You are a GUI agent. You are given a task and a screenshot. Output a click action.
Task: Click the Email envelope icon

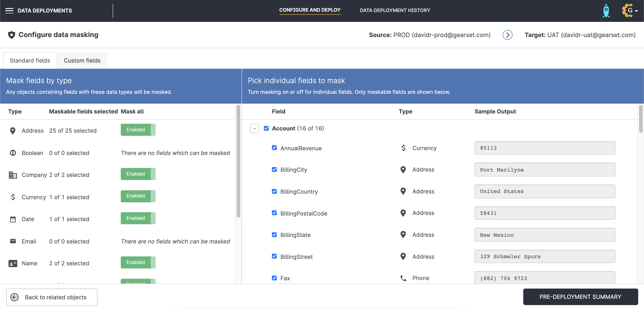pos(13,241)
